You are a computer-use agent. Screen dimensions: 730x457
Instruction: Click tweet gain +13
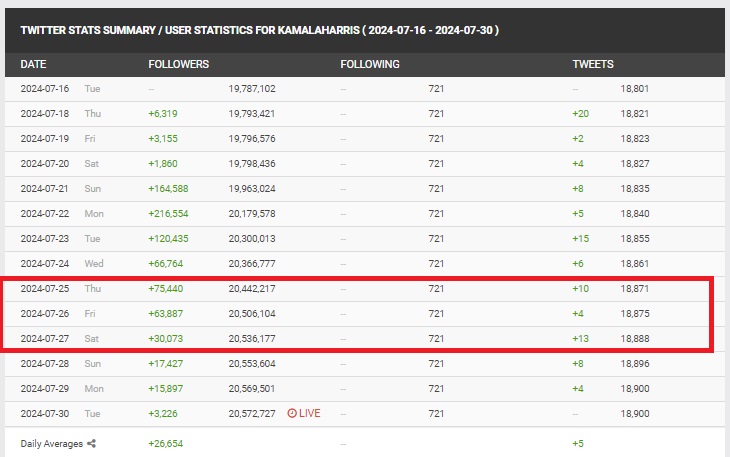point(581,339)
